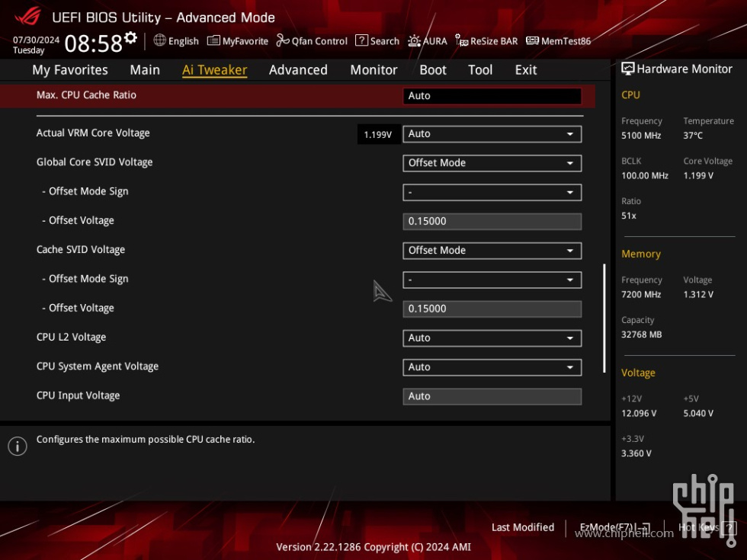Select the Actual VRM Core Voltage label
Image resolution: width=747 pixels, height=560 pixels.
(93, 133)
